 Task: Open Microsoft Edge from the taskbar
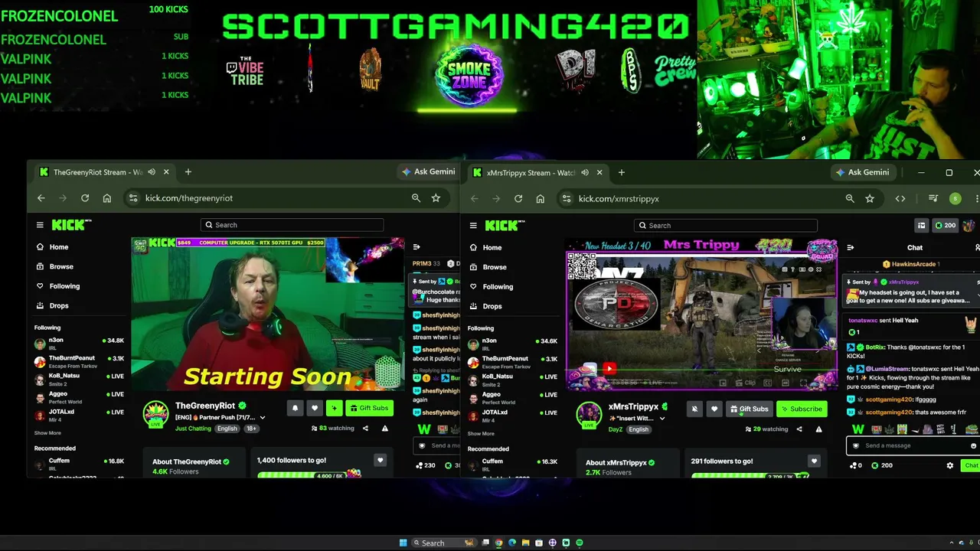[512, 543]
